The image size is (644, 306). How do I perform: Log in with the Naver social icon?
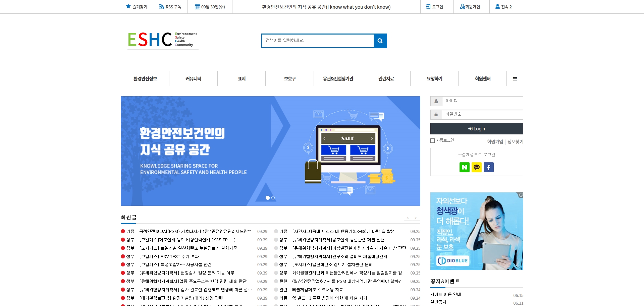click(464, 167)
